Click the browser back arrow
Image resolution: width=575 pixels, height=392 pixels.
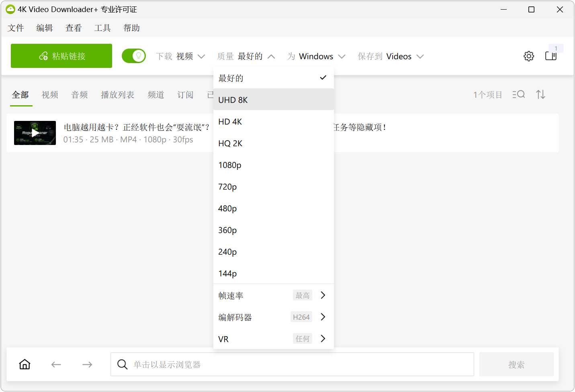click(56, 365)
